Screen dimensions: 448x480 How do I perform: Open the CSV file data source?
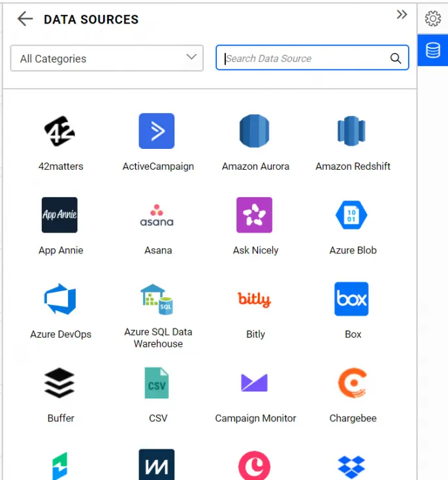[157, 383]
